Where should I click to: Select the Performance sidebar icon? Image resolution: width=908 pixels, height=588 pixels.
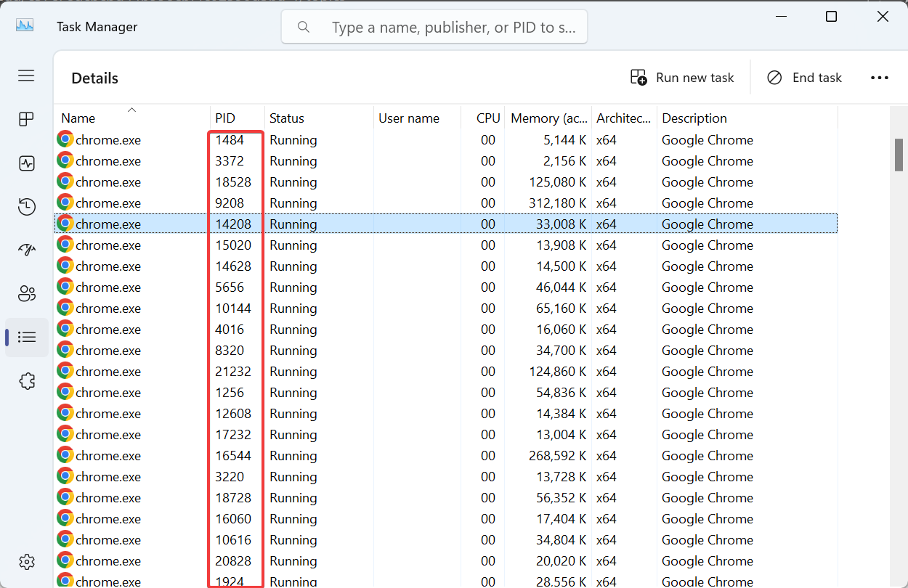point(26,163)
